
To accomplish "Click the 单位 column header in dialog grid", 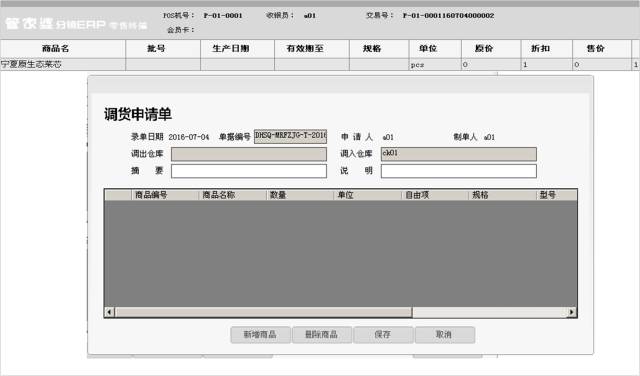I will click(367, 195).
